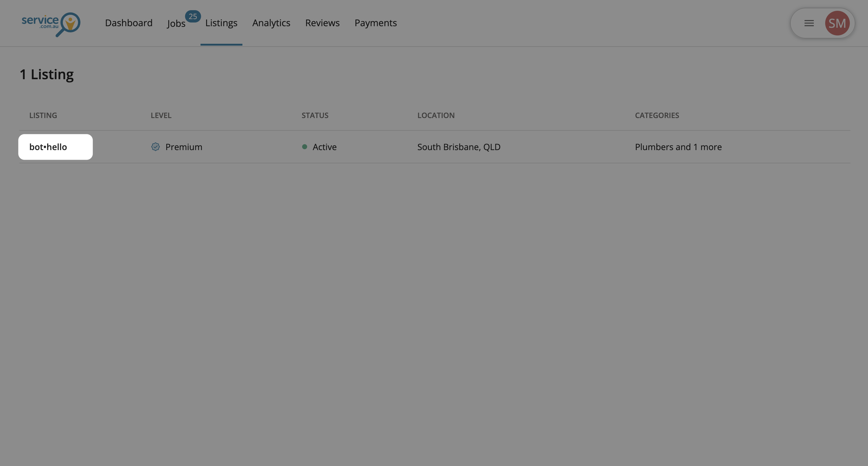This screenshot has height=466, width=868.
Task: Click the Premium badge icon
Action: [155, 147]
